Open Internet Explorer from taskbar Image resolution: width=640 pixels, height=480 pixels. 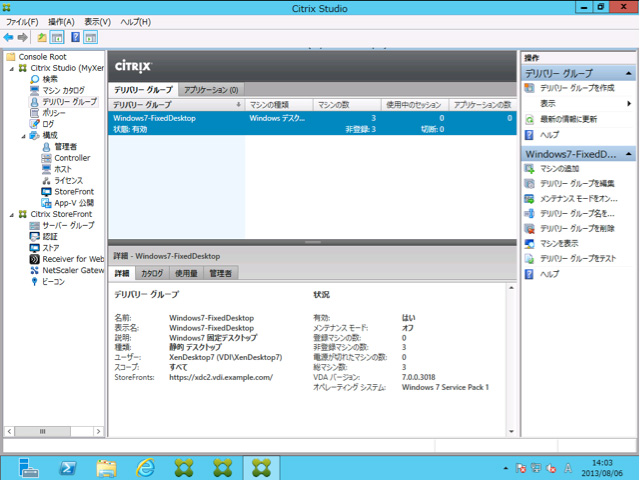point(145,468)
